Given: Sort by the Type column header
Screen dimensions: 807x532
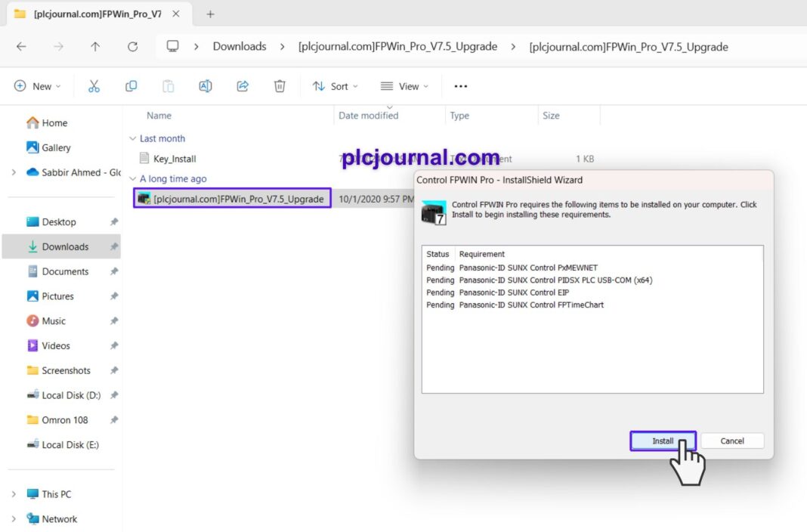Looking at the screenshot, I should click(x=459, y=116).
